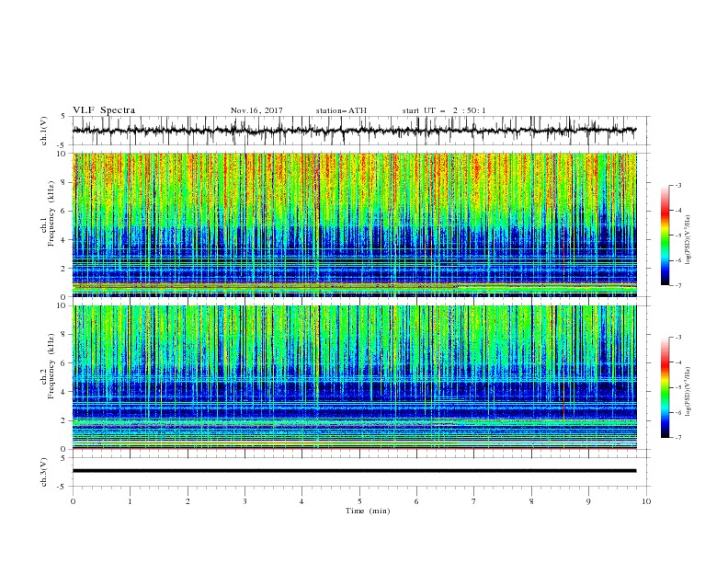This screenshot has width=728, height=563.
Task: Click the ch.3 flat black trace
Action: [x=355, y=471]
